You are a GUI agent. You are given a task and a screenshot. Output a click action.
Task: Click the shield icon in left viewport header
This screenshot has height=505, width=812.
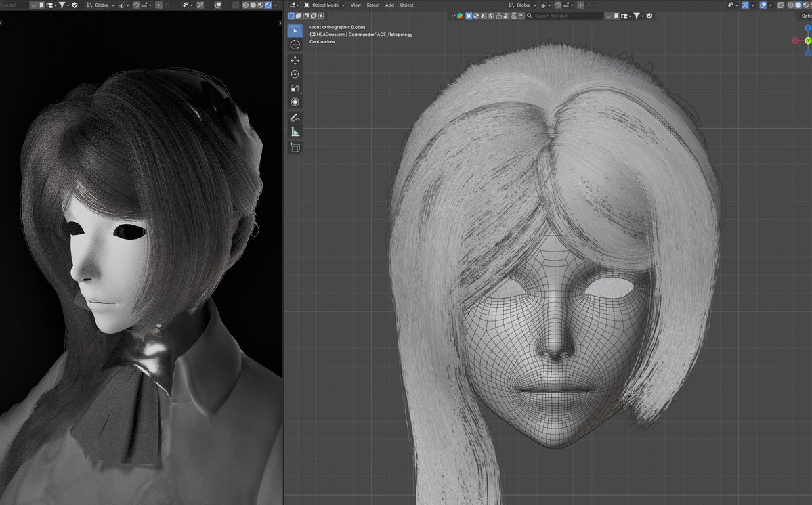pyautogui.click(x=74, y=5)
